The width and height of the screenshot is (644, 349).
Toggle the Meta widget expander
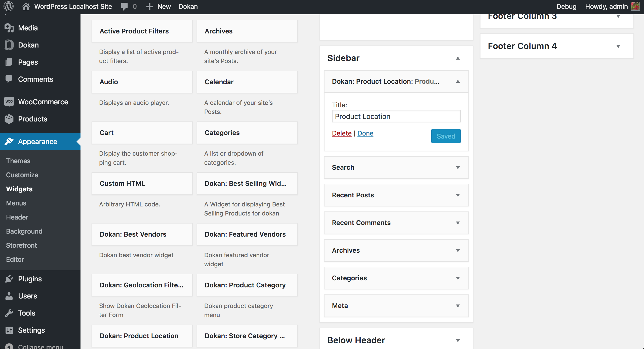point(457,306)
